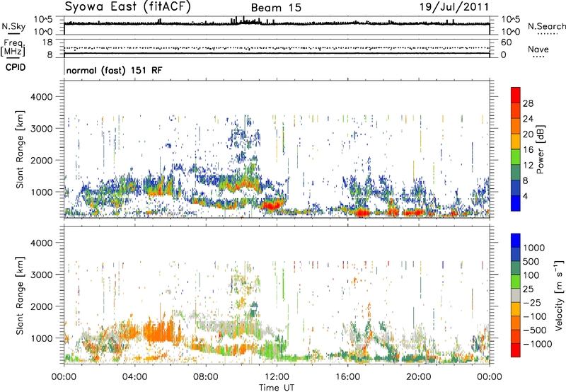Click the "N.Sky" legend label
The width and height of the screenshot is (566, 392).
click(x=13, y=26)
